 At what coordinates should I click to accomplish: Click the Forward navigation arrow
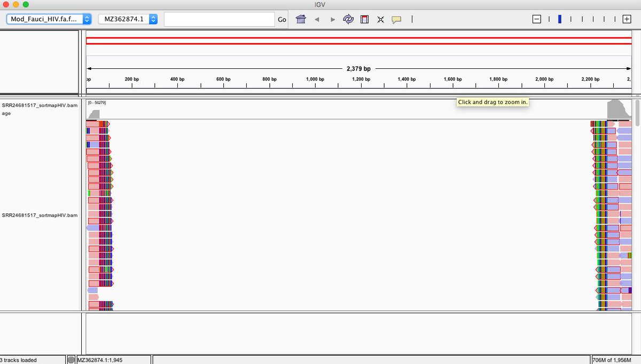(333, 19)
